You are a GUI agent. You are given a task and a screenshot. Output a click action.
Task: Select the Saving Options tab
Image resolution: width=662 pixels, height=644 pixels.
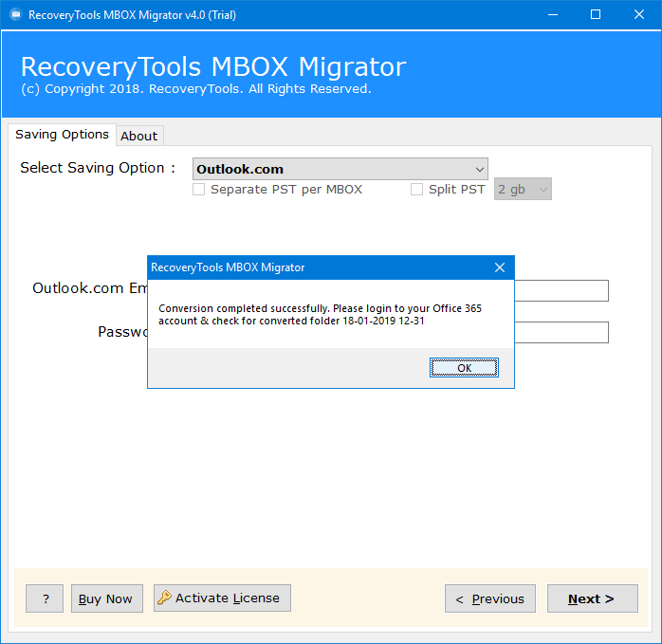(x=62, y=135)
